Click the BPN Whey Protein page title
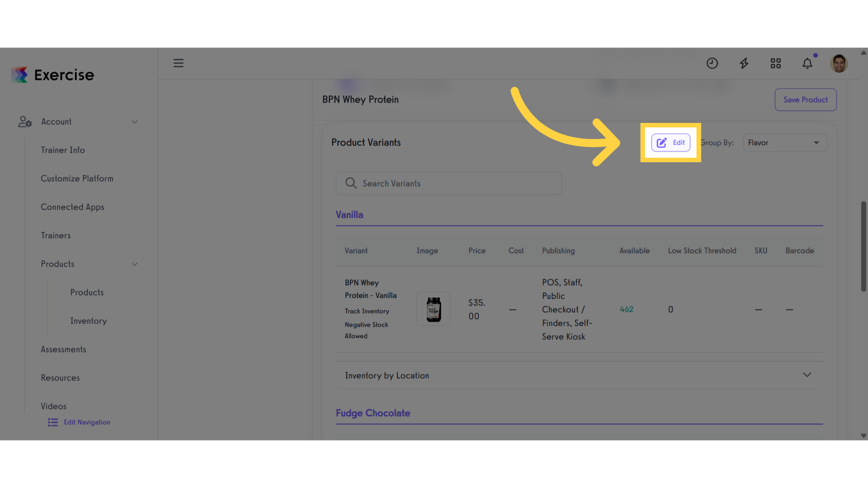 coord(360,99)
